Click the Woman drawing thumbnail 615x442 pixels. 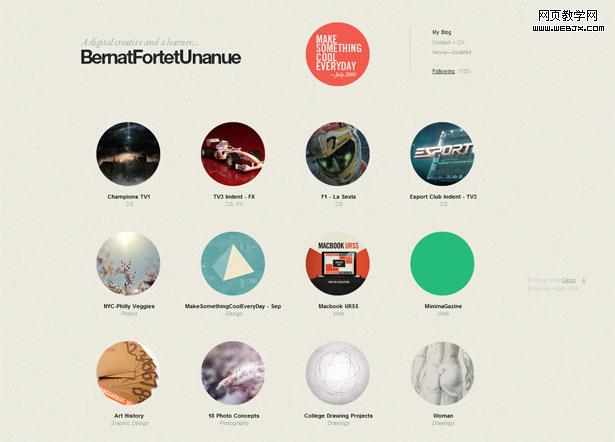[442, 373]
